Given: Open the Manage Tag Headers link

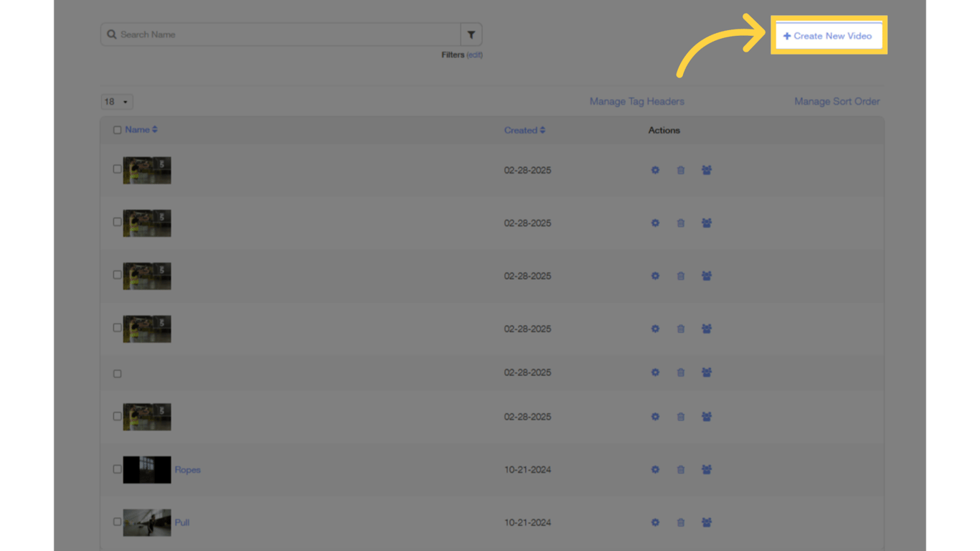Looking at the screenshot, I should [x=637, y=102].
